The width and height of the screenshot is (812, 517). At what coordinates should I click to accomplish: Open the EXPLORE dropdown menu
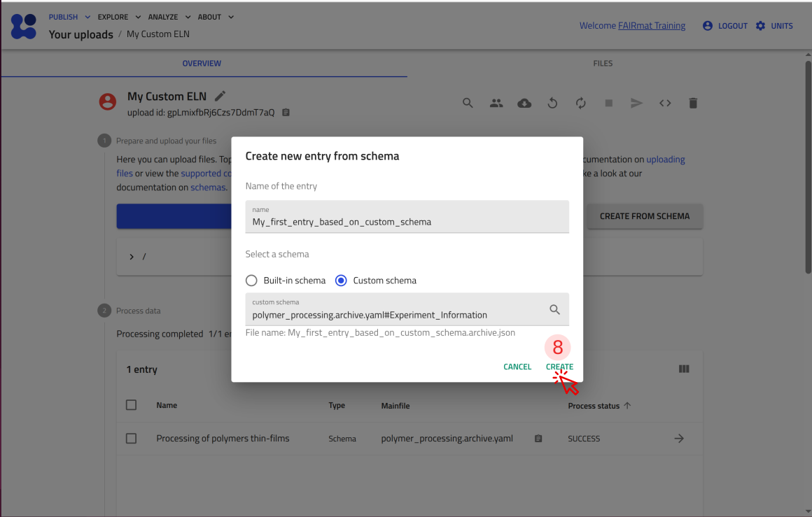[119, 17]
